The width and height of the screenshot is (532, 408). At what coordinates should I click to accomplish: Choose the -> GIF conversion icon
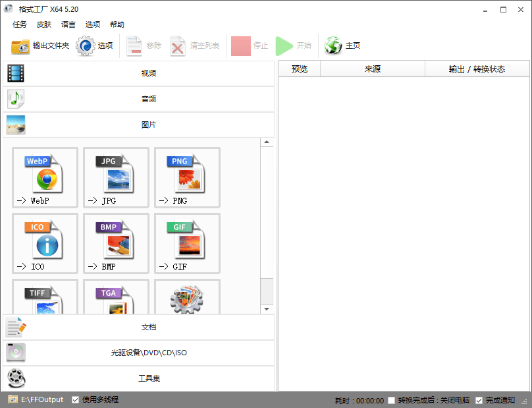pyautogui.click(x=187, y=244)
